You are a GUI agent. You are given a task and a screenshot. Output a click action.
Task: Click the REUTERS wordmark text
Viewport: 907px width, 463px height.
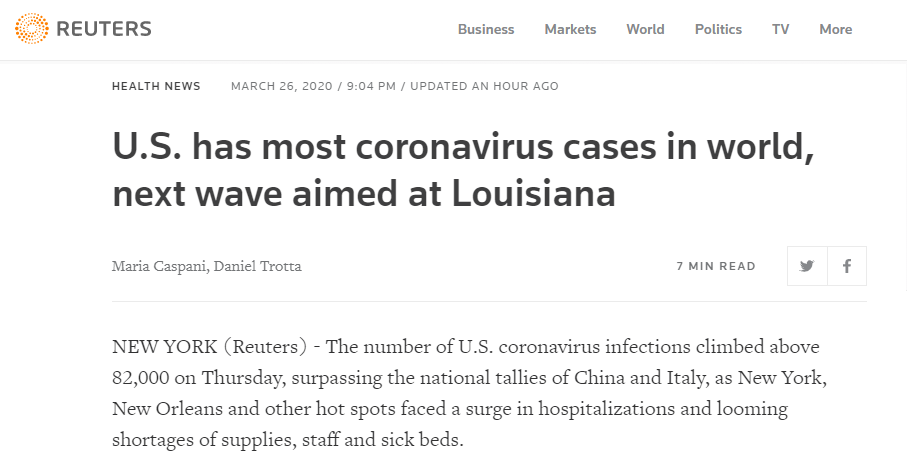[104, 29]
